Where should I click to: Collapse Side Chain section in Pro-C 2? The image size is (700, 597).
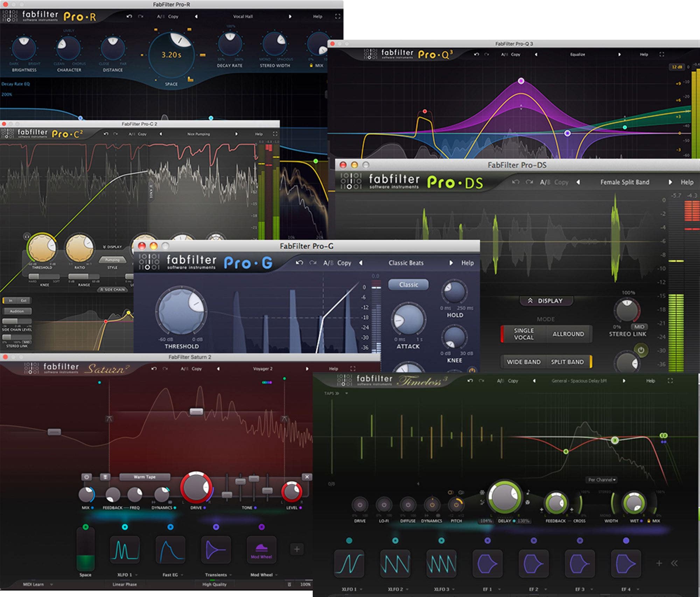(x=112, y=289)
